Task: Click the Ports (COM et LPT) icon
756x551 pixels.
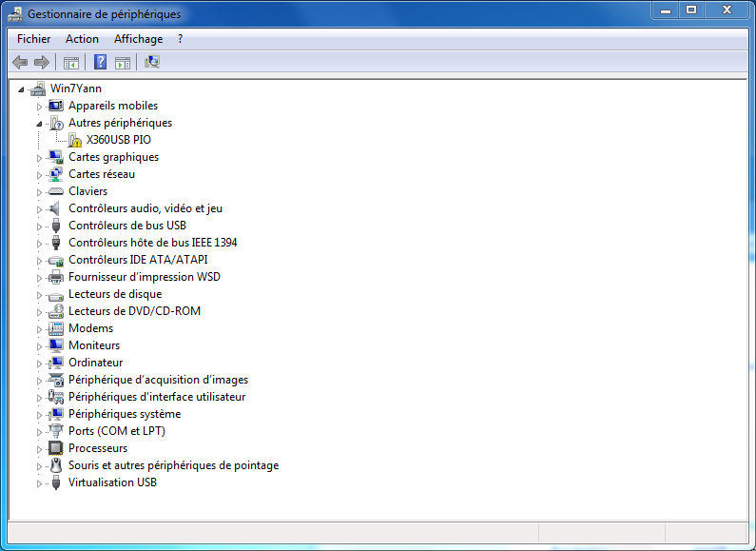Action: (56, 431)
